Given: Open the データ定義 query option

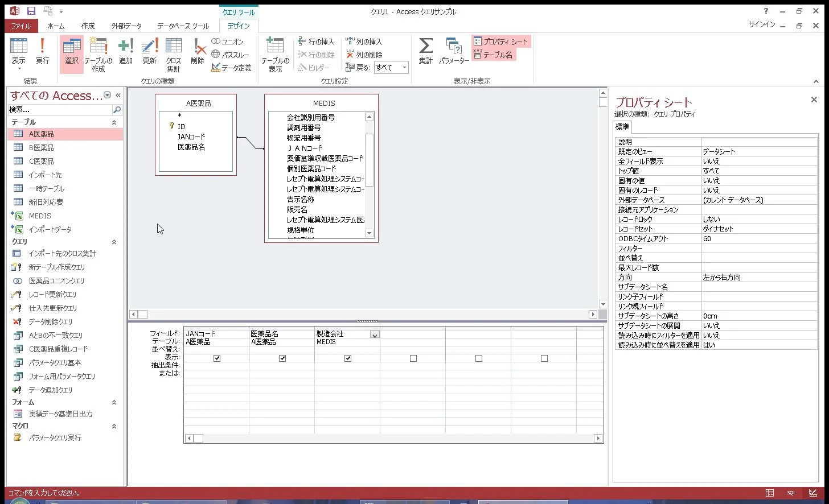Looking at the screenshot, I should tap(231, 68).
